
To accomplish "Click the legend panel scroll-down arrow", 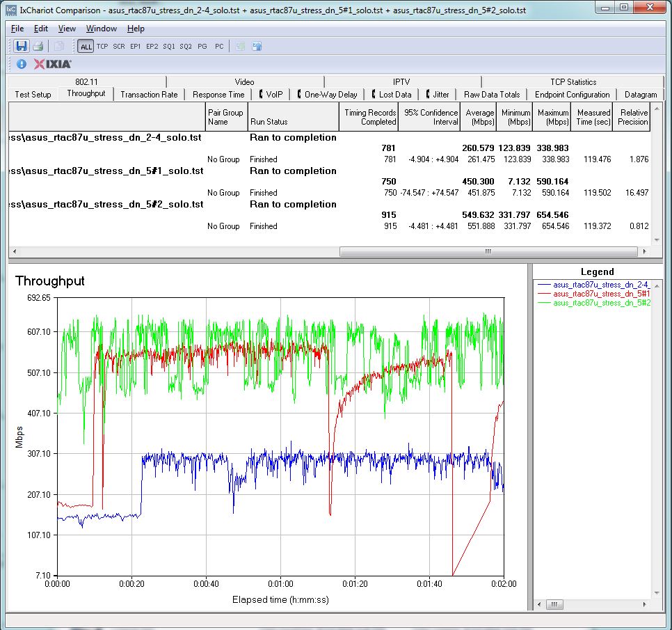I will (x=657, y=593).
